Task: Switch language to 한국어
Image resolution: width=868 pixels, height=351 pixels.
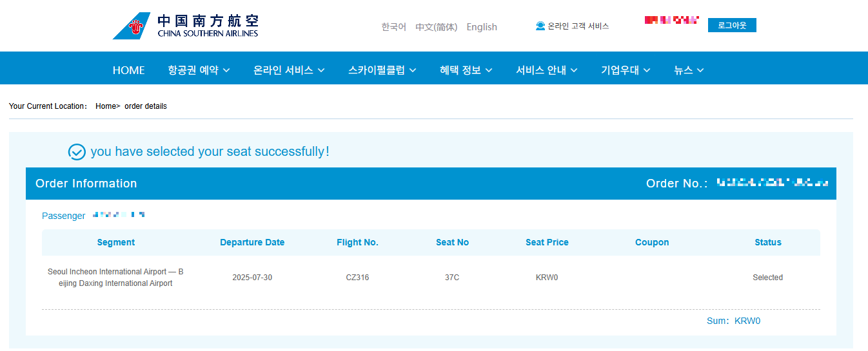Action: [x=393, y=27]
